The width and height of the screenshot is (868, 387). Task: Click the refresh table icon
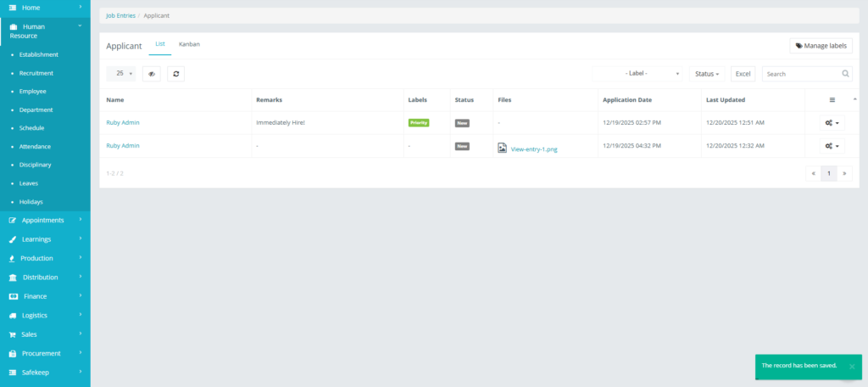point(175,74)
